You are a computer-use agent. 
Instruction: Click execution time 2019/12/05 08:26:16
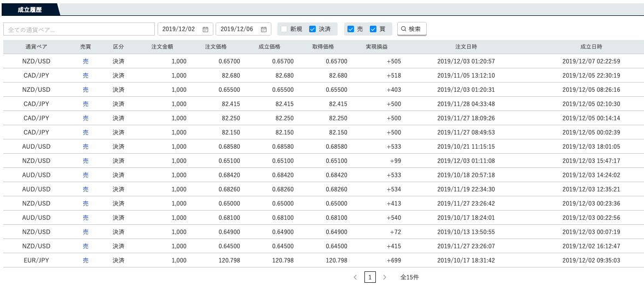[x=591, y=90]
